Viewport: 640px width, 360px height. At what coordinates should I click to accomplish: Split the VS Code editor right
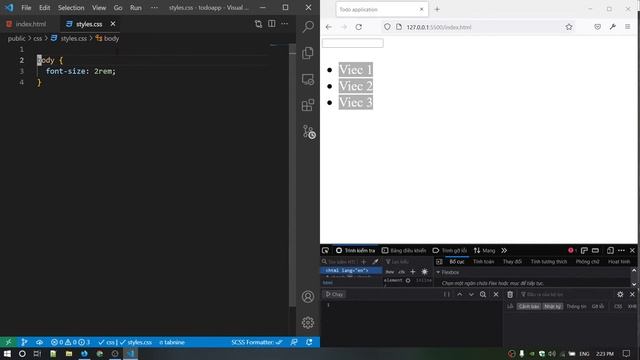(x=271, y=24)
